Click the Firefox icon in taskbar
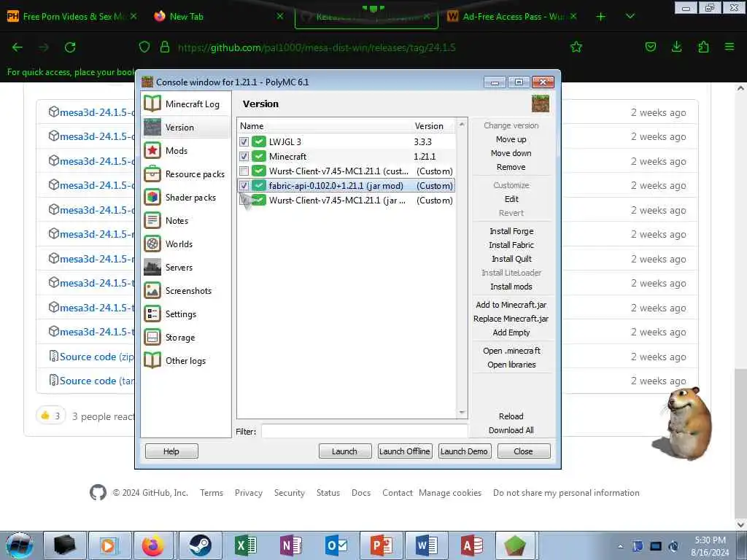This screenshot has height=560, width=747. pos(152,545)
